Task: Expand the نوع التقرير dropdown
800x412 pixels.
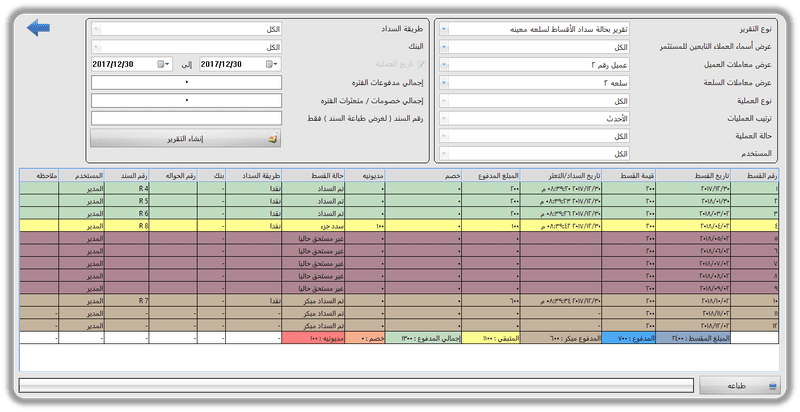Action: (x=445, y=29)
